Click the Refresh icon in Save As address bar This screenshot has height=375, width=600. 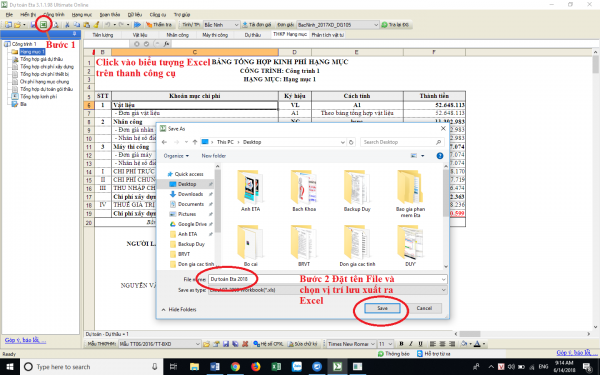pyautogui.click(x=351, y=142)
